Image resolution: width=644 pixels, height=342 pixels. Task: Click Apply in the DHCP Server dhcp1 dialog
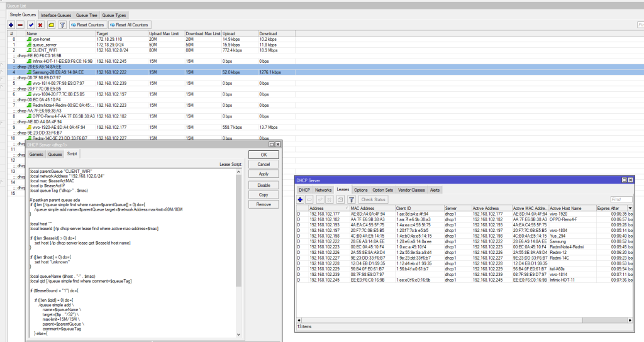point(264,174)
